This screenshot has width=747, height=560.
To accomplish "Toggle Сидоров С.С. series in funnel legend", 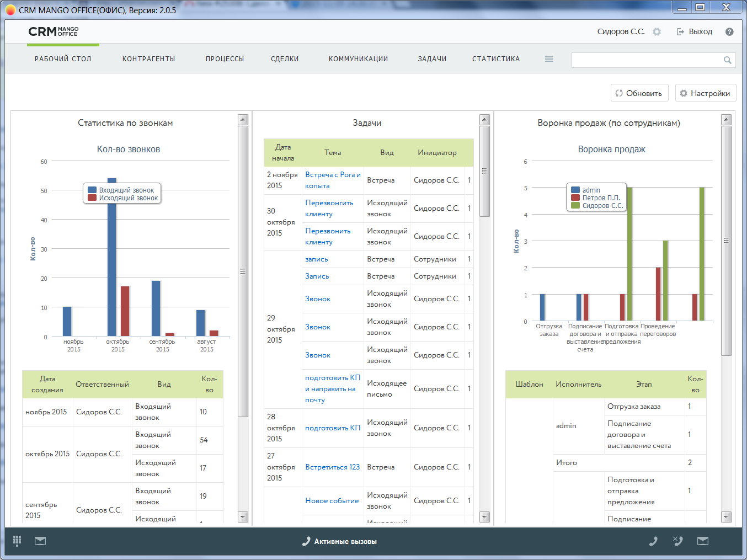I will click(575, 206).
